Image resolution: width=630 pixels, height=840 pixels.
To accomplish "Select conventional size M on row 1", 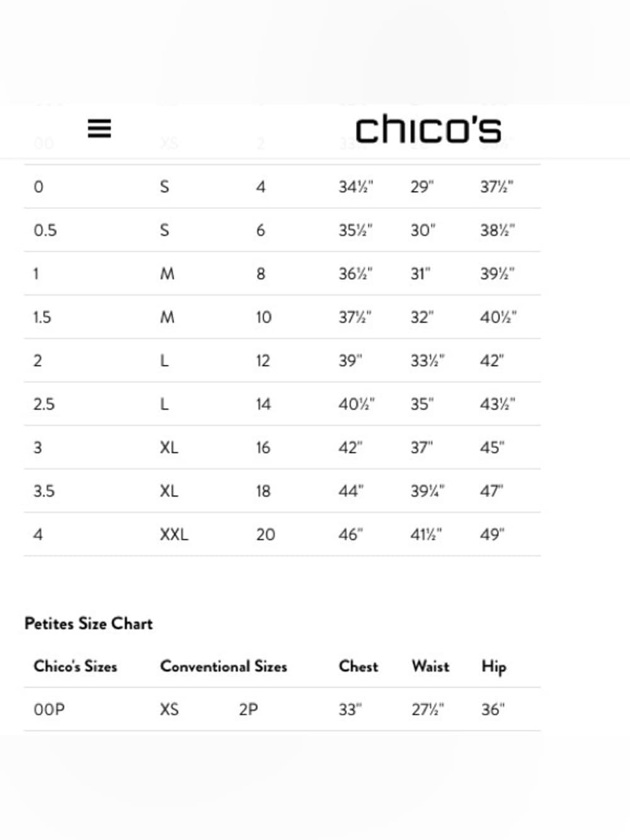I will pos(167,274).
